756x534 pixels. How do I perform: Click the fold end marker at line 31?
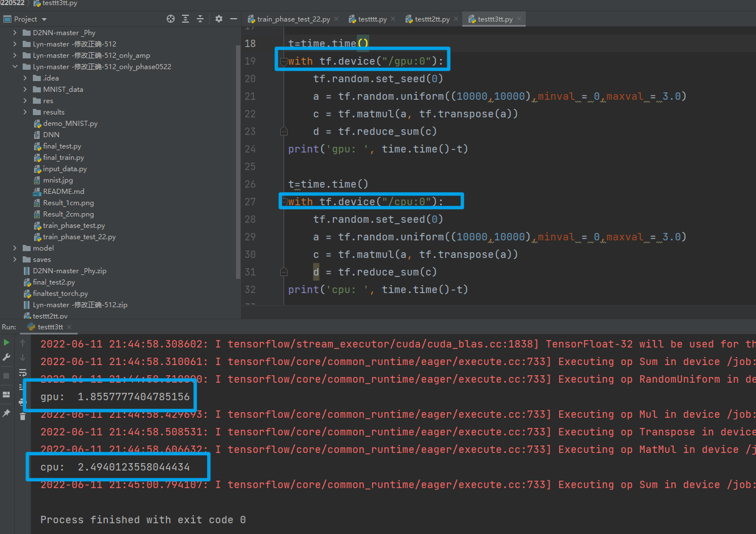point(284,272)
